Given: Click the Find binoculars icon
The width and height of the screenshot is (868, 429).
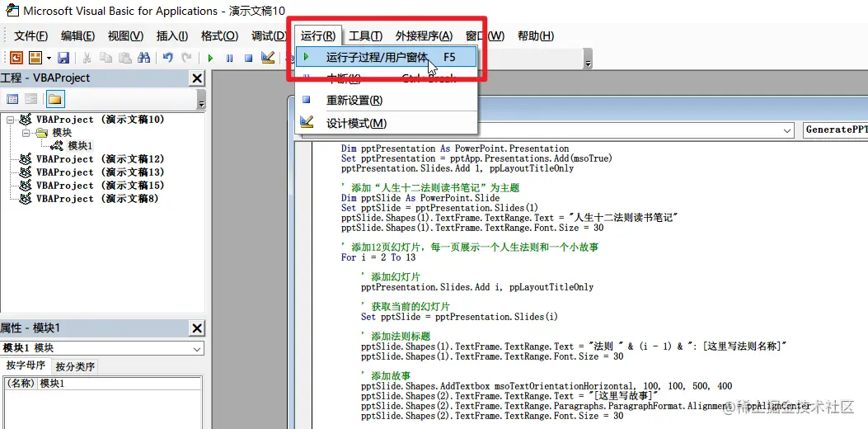Looking at the screenshot, I should coord(144,57).
